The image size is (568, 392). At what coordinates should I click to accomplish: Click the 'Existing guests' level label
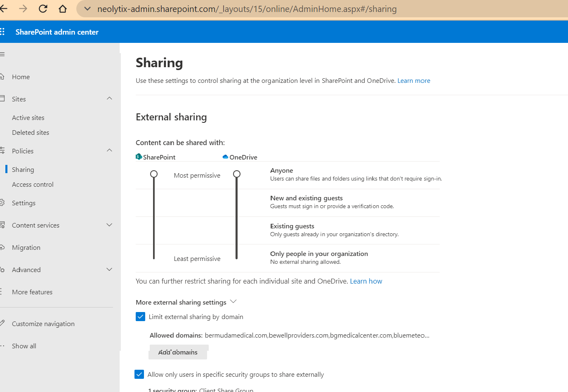click(292, 226)
